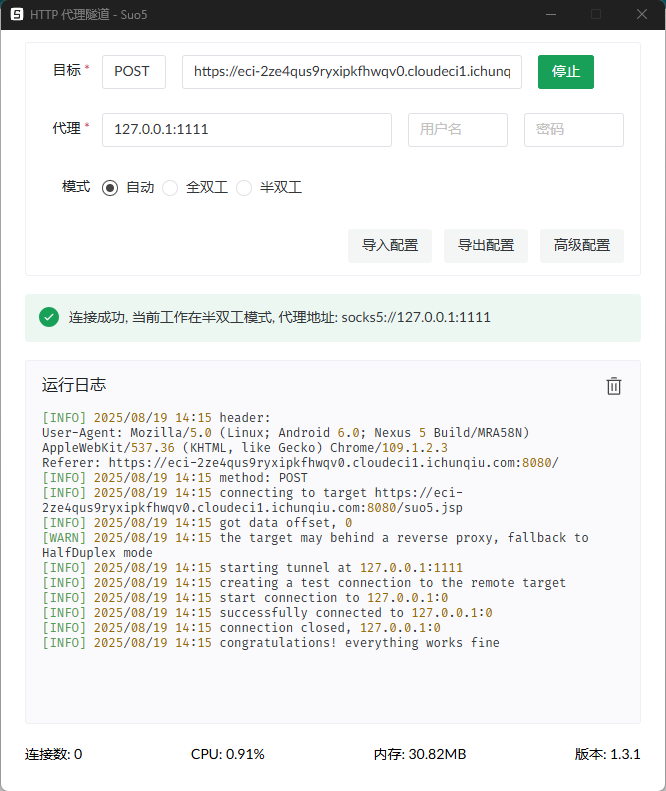Click the connection success alert banner
The width and height of the screenshot is (666, 791).
tap(333, 317)
